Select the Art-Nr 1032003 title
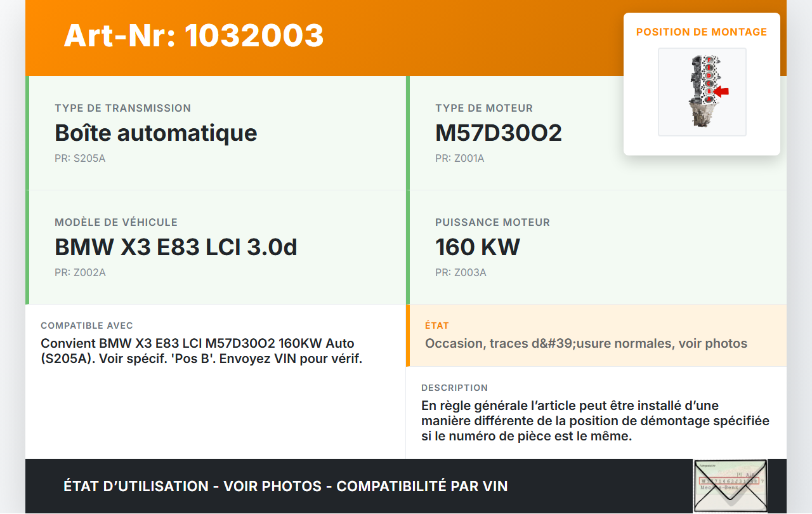812x514 pixels. tap(193, 36)
